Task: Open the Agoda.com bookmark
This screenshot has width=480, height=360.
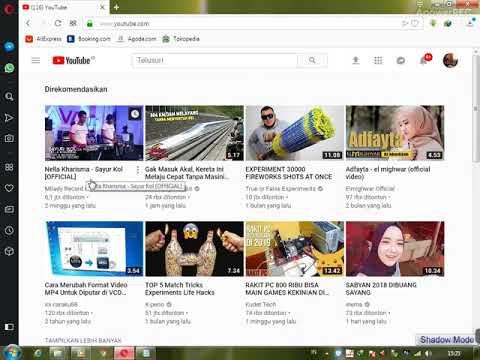Action: 136,39
